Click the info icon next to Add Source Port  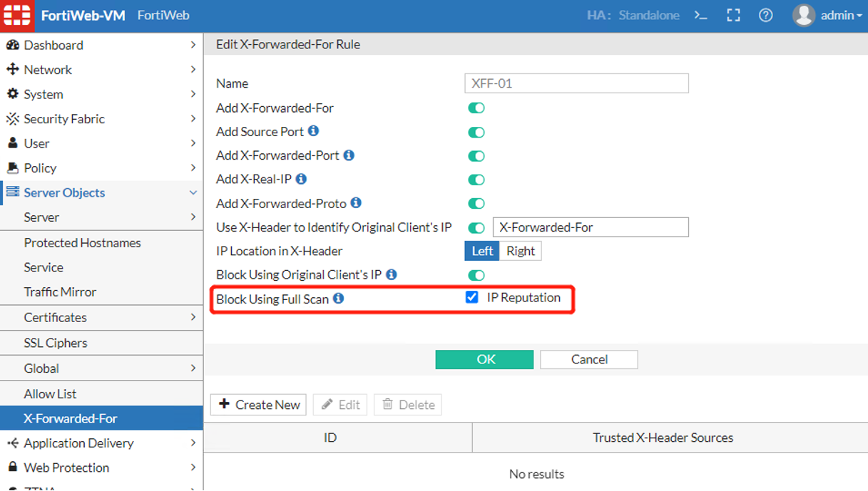coord(313,131)
